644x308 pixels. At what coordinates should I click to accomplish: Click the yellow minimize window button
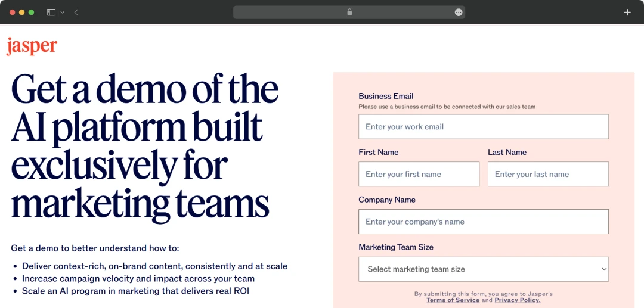point(22,13)
